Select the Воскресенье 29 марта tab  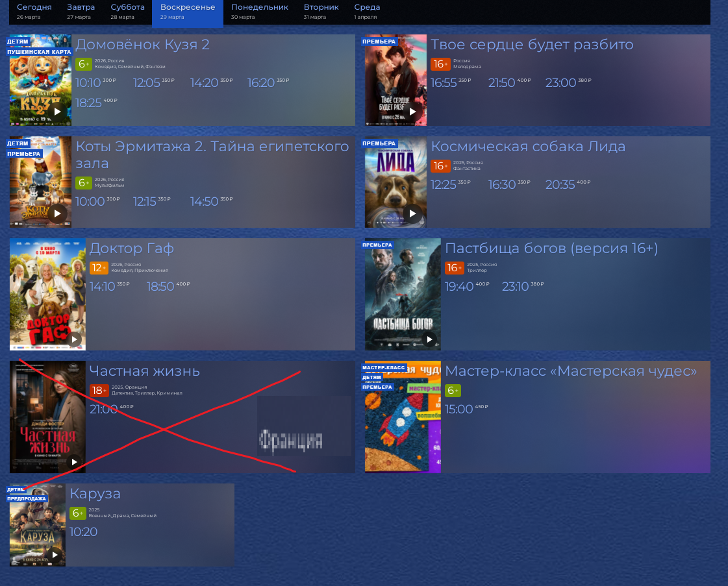188,13
